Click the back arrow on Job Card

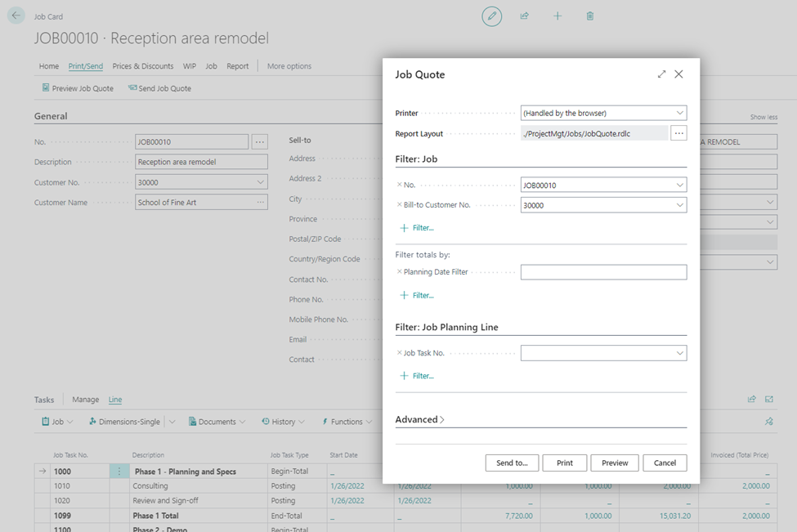tap(16, 16)
